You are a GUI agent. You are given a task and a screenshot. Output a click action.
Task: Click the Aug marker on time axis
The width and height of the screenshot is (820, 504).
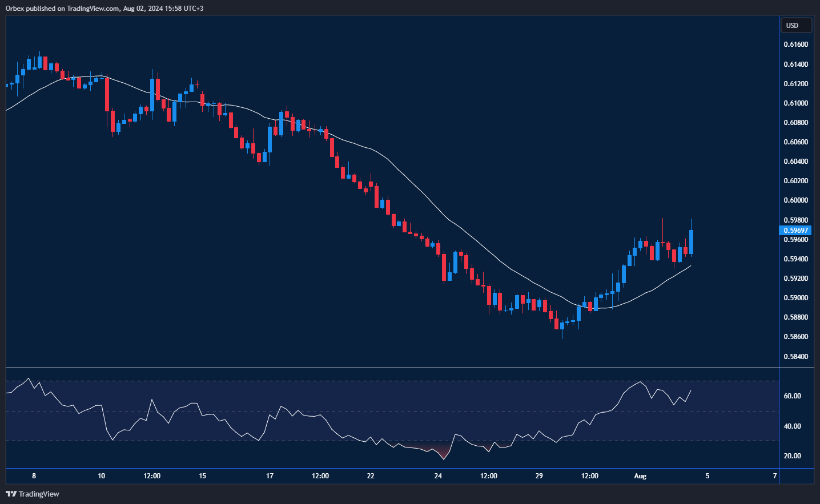tap(640, 476)
